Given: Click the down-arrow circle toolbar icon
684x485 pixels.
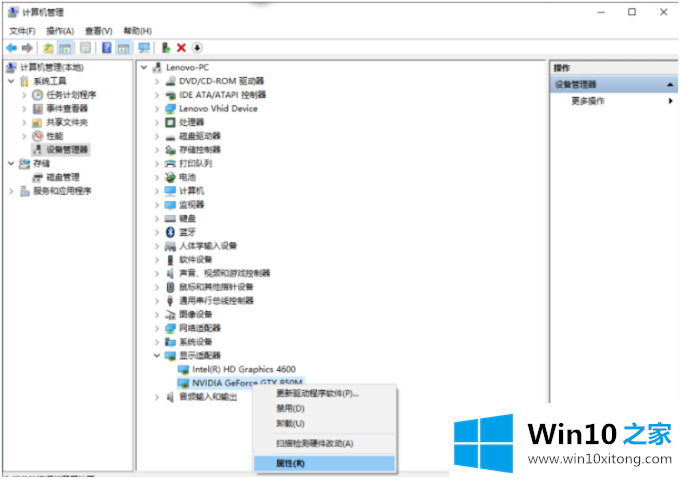Looking at the screenshot, I should pyautogui.click(x=197, y=48).
